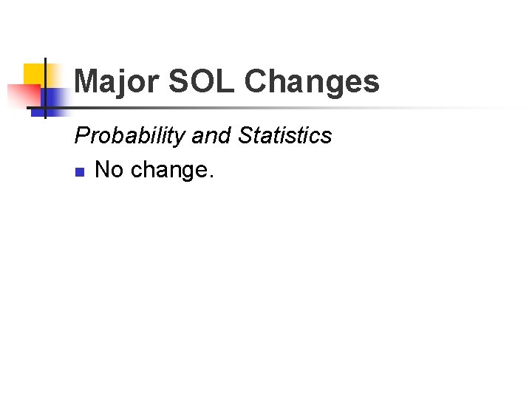Screen dimensions: 532x399
Task: Click the word "change." in bullet text
Action: click(x=172, y=171)
